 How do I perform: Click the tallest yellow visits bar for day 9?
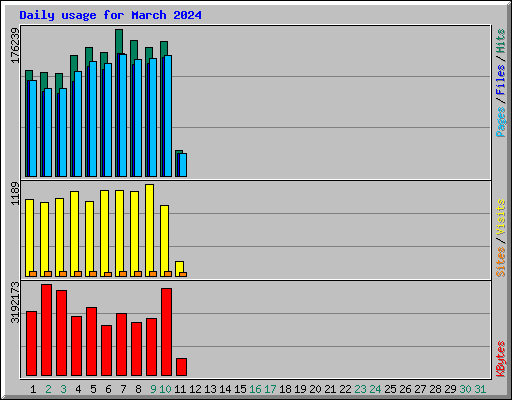coord(150,230)
